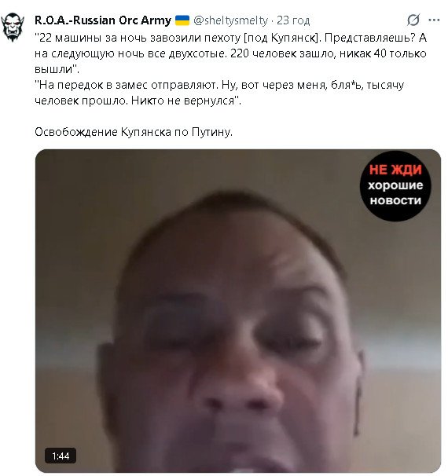Click the text line "на следующую ночь все двухсотые"
Screen dimensions: 448x476
[x=130, y=53]
